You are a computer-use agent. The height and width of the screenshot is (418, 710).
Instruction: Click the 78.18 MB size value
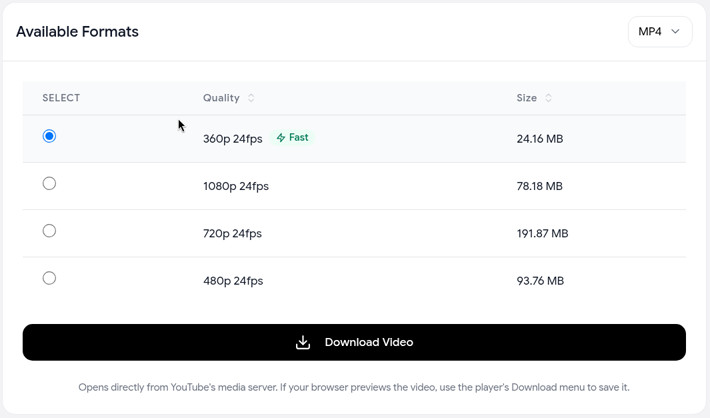pyautogui.click(x=540, y=186)
